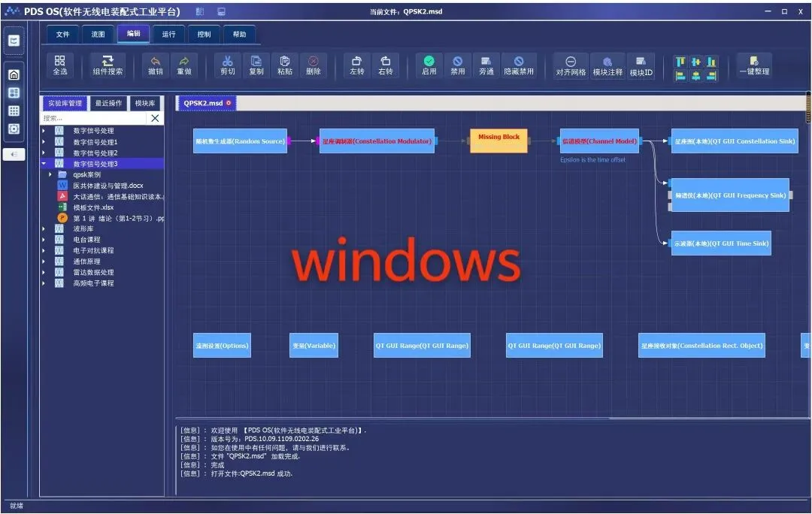
Task: Paste with the 粘贴 icon
Action: 285,65
